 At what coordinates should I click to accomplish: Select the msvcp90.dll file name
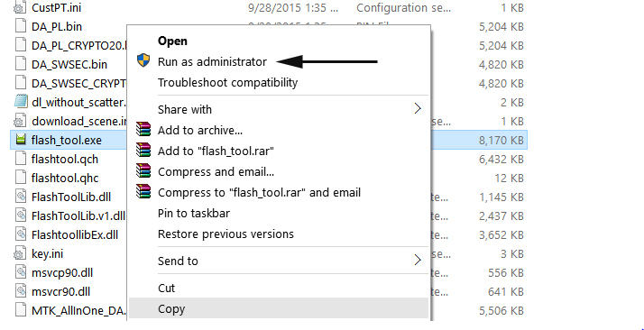point(61,273)
